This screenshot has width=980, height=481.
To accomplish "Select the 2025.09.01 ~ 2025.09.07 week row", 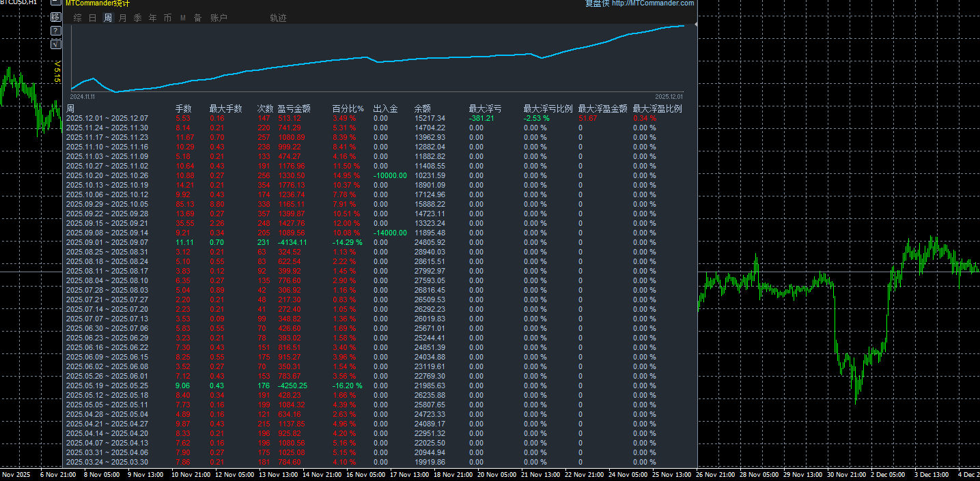I will click(381, 242).
